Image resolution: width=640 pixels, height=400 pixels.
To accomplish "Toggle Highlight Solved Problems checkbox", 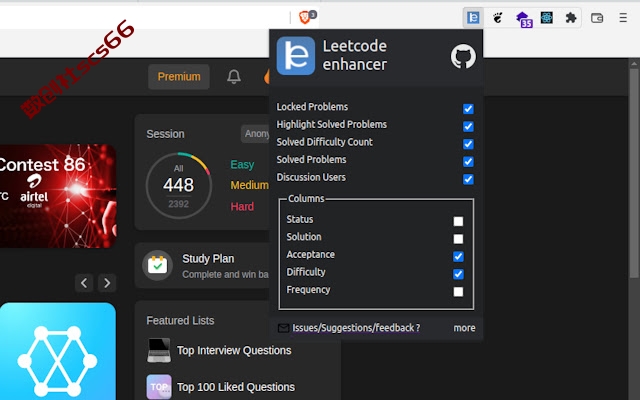I will 468,126.
